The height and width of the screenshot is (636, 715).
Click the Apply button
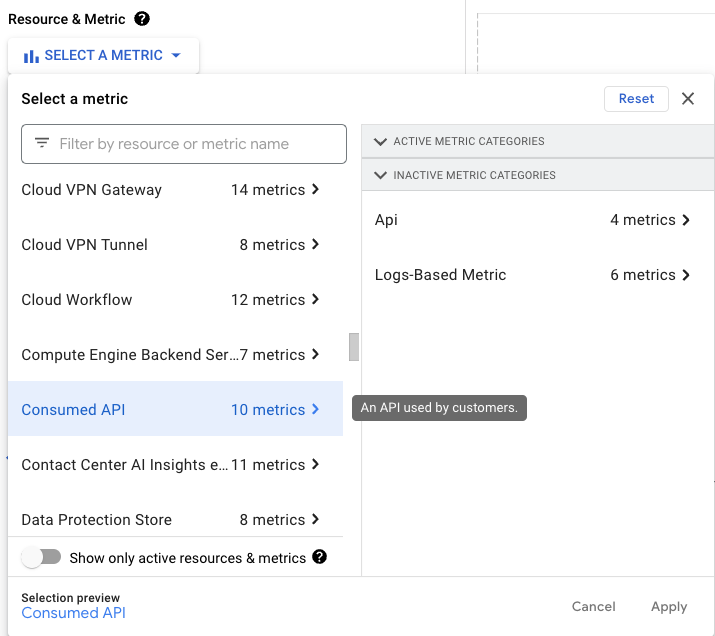(669, 606)
